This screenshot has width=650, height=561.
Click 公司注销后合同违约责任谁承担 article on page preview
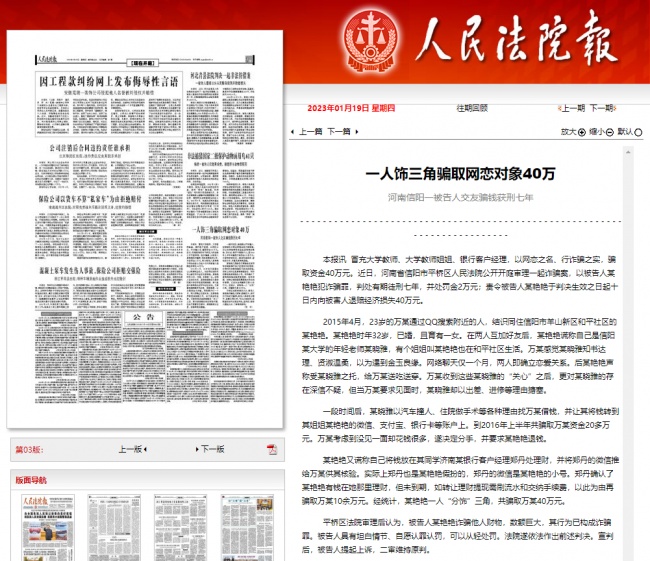[90, 148]
